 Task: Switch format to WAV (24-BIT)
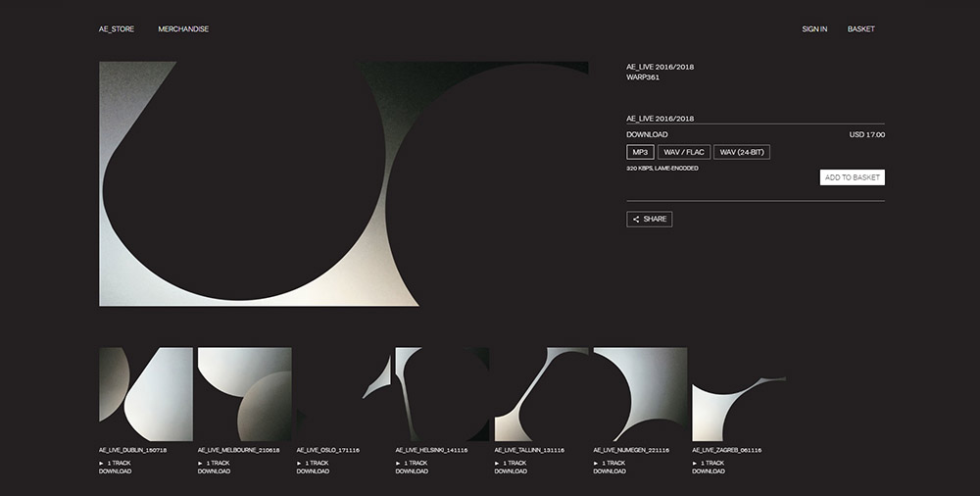(741, 152)
